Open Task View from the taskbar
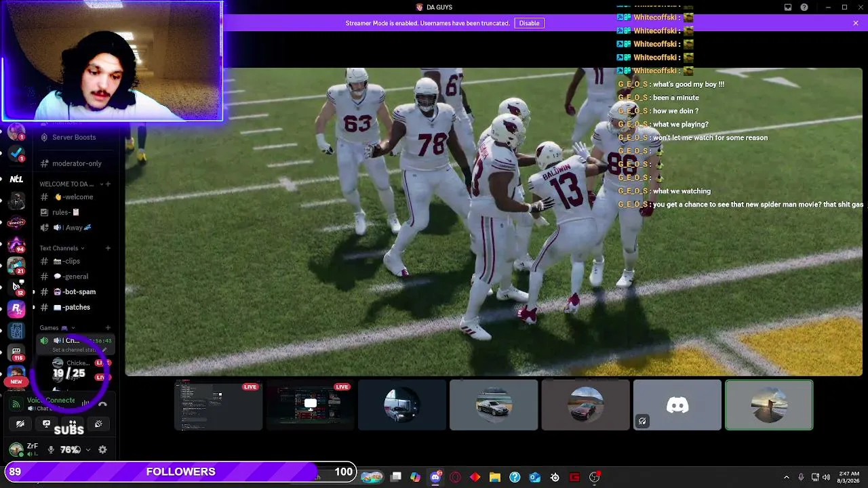Image resolution: width=868 pixels, height=488 pixels. [x=396, y=477]
